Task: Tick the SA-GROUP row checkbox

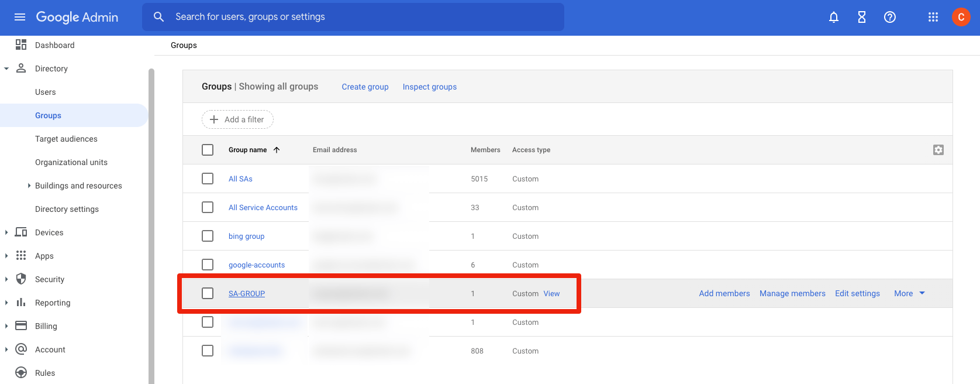Action: [x=208, y=293]
